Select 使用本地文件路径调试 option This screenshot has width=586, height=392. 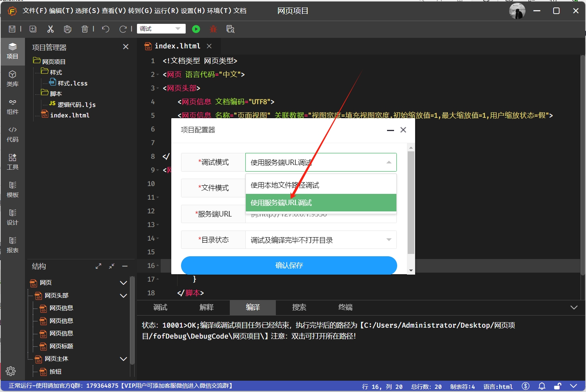click(321, 185)
